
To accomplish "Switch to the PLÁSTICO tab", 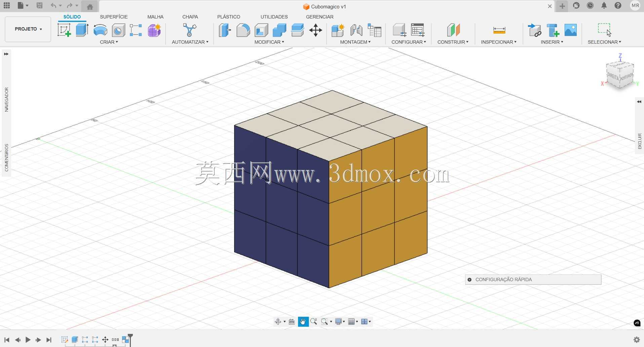I will pyautogui.click(x=229, y=17).
